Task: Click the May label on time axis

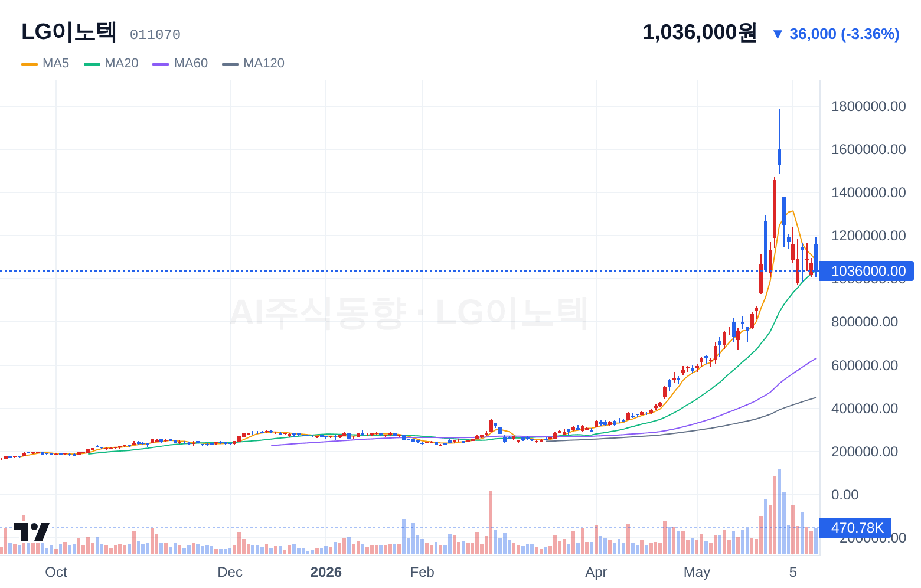Action: [x=697, y=572]
